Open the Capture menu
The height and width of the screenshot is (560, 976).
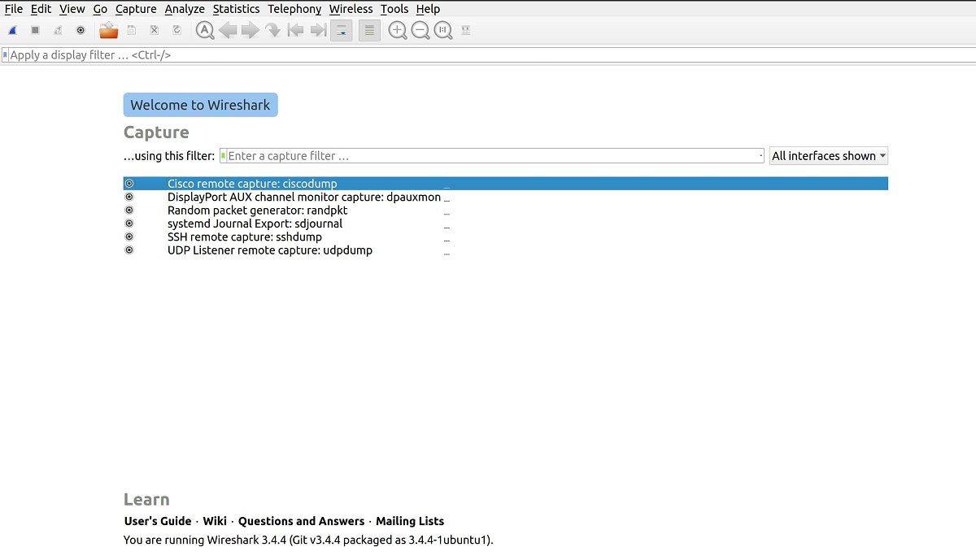(136, 9)
